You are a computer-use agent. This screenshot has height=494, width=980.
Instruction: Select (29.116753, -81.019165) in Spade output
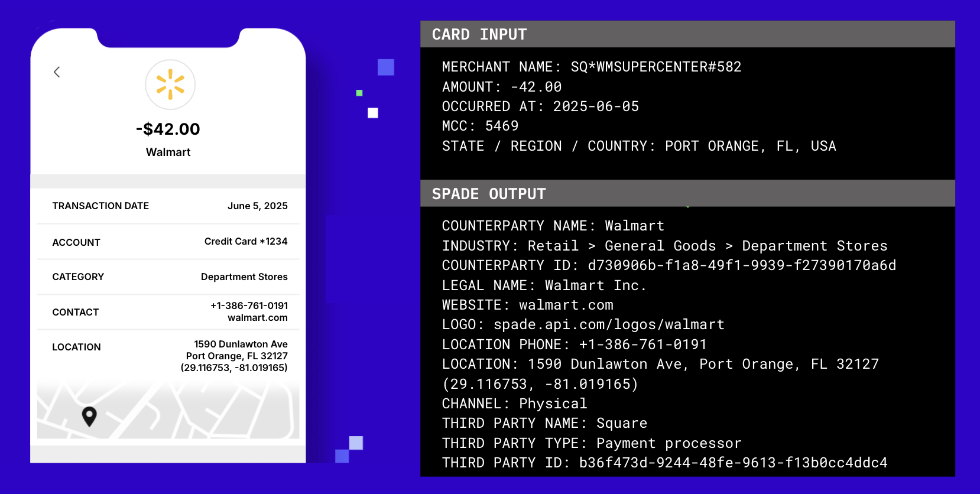pyautogui.click(x=540, y=384)
